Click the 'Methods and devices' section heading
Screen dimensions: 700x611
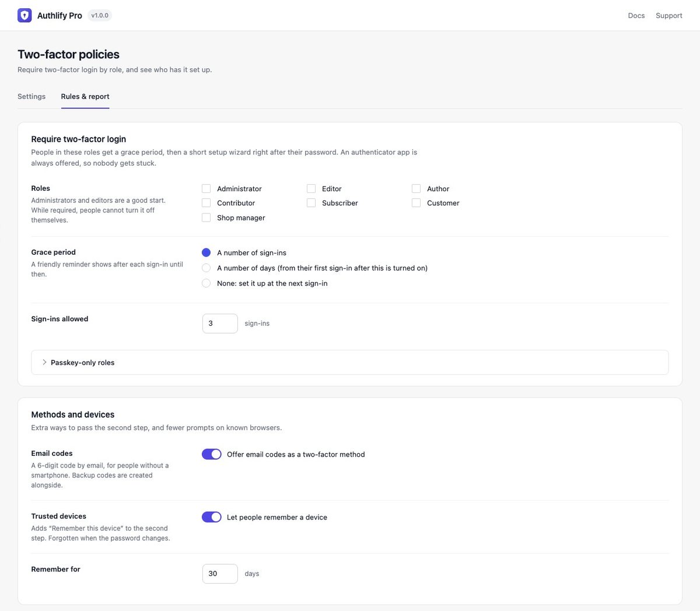(x=73, y=415)
